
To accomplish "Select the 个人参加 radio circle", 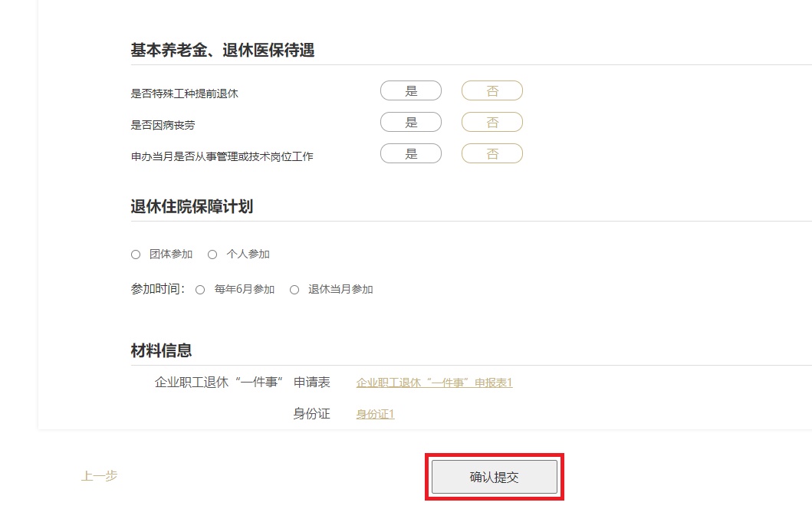I will [212, 255].
